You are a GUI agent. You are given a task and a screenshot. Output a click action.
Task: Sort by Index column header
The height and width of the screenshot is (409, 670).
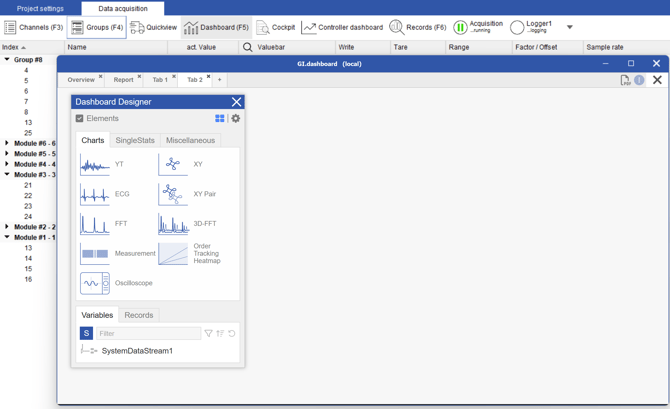[x=32, y=47]
